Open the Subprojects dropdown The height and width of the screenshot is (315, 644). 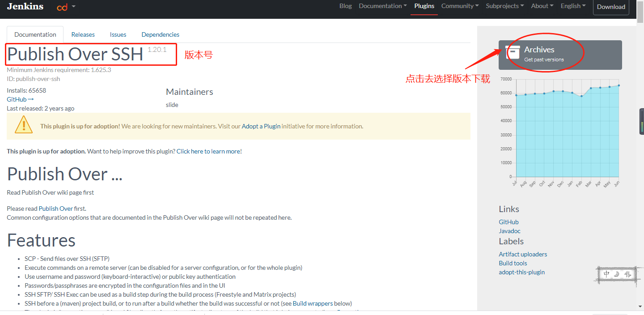[505, 6]
